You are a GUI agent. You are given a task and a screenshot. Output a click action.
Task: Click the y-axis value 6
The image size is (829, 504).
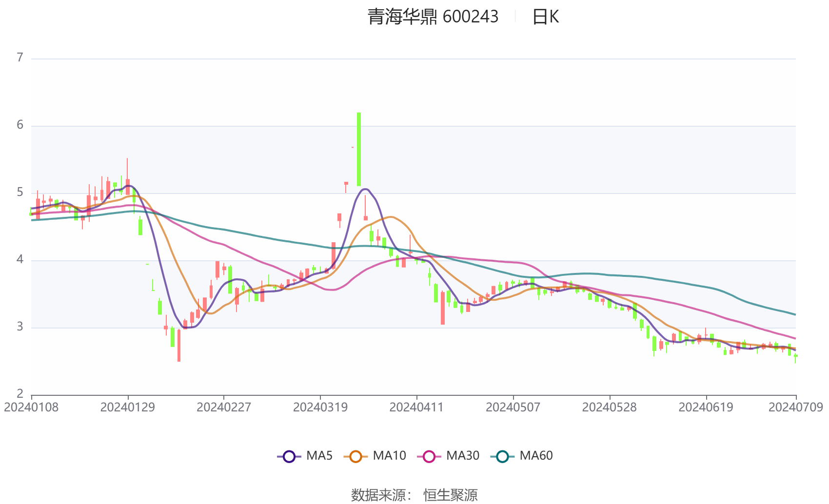(x=20, y=125)
